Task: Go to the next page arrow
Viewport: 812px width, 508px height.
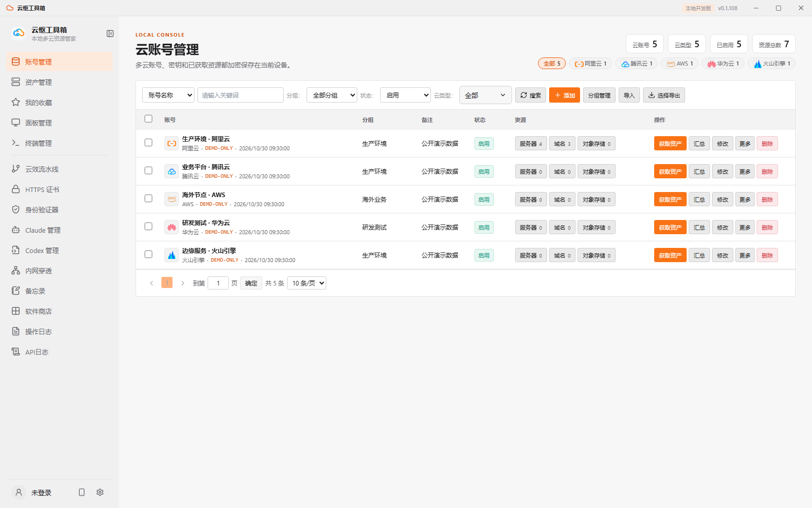Action: (x=183, y=283)
